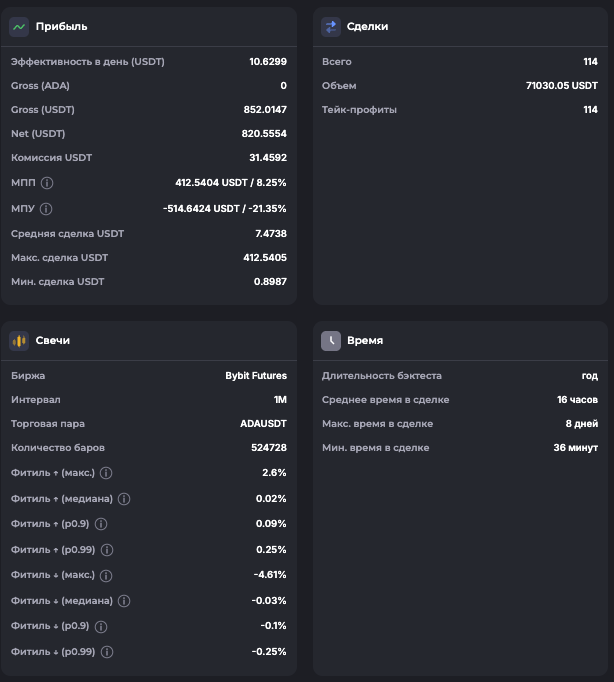Click the Количество баров value 524728
The height and width of the screenshot is (682, 614).
pyautogui.click(x=268, y=448)
